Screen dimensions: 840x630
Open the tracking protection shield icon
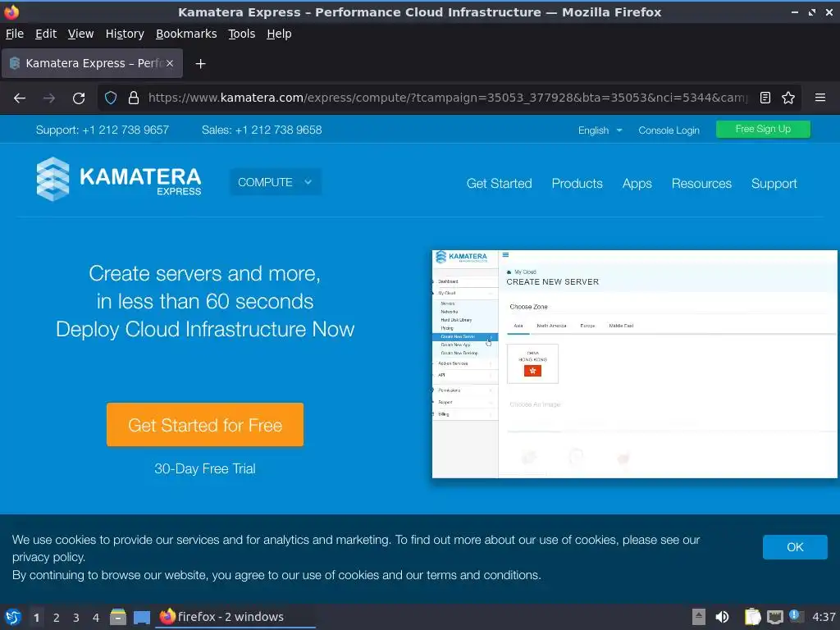111,98
